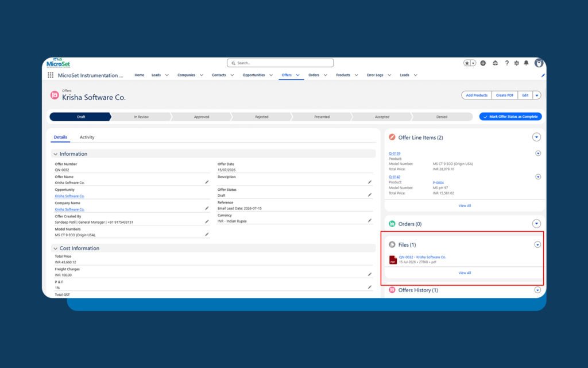This screenshot has width=588, height=368.
Task: Open product link P-0004
Action: point(438,183)
